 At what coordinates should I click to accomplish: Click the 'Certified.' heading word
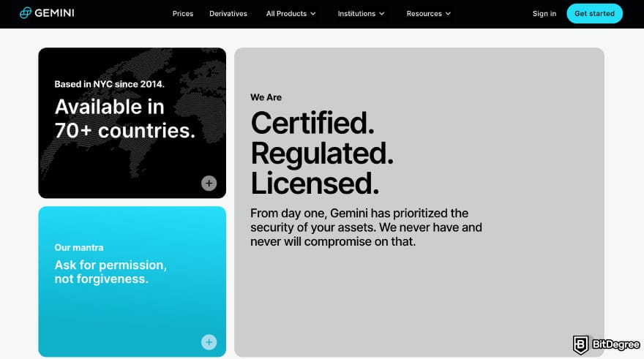pos(312,123)
